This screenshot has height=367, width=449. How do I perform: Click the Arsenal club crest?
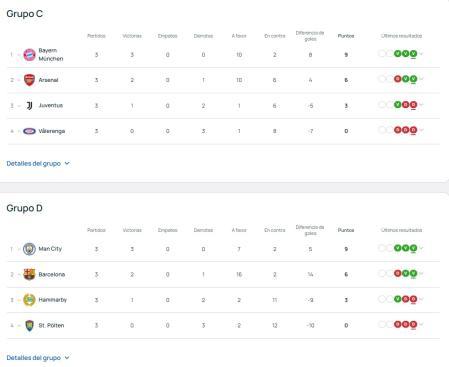click(x=29, y=80)
